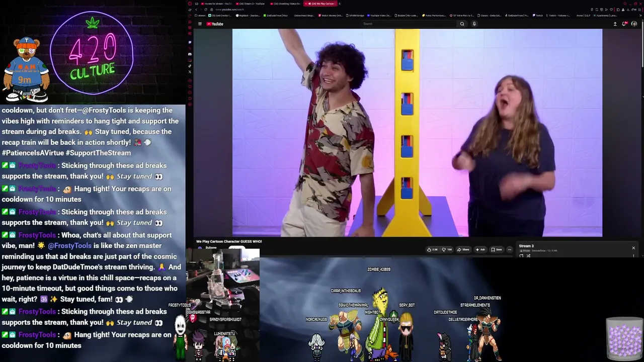The image size is (644, 362).
Task: Open Instagram from the browser sidebar
Action: tap(190, 60)
